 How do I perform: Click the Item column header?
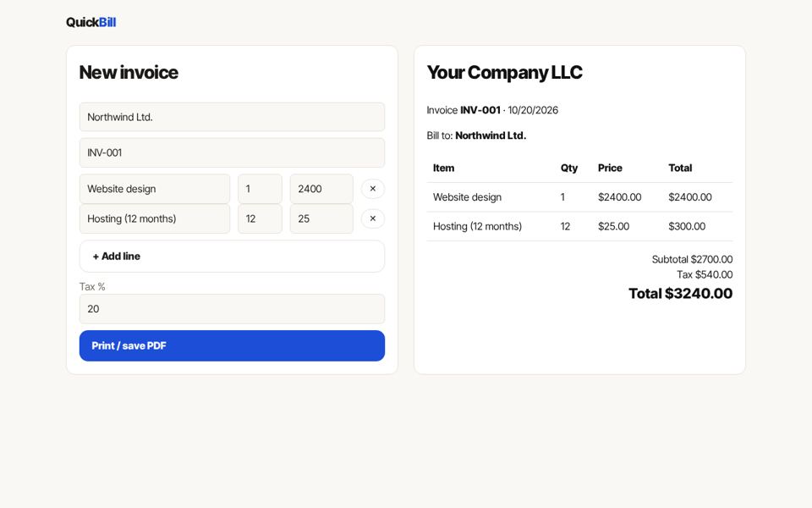click(x=444, y=168)
